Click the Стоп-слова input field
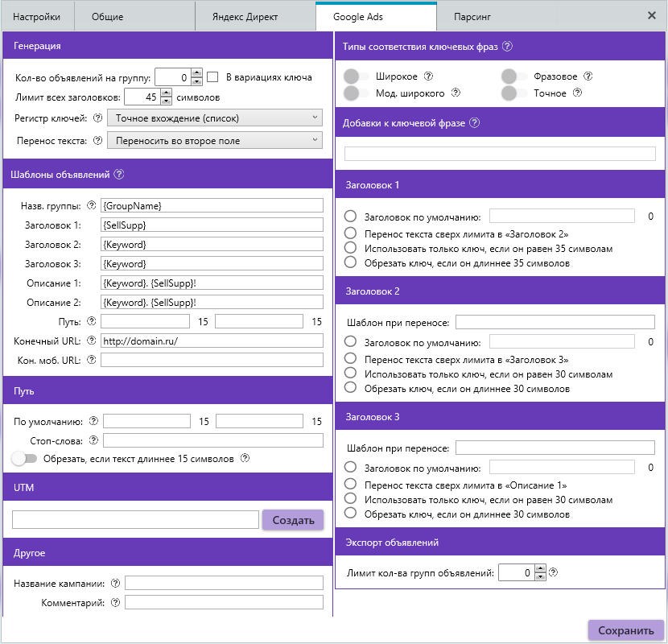Viewport: 668px width, 644px height. tap(213, 440)
